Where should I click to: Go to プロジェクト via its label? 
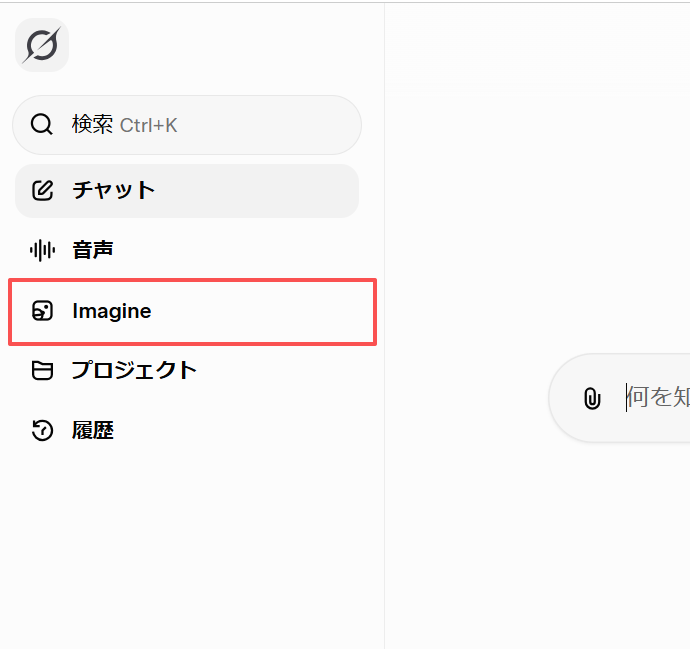tap(134, 371)
